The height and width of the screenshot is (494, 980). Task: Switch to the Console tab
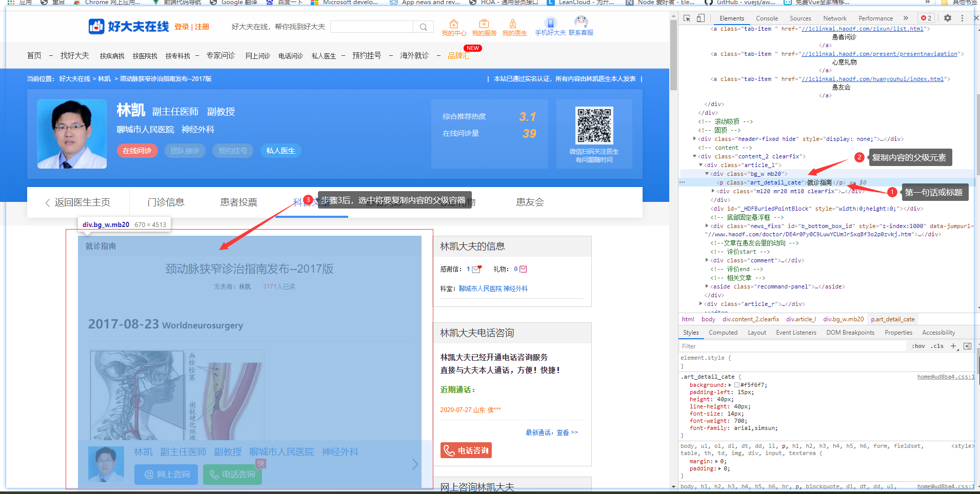[767, 18]
